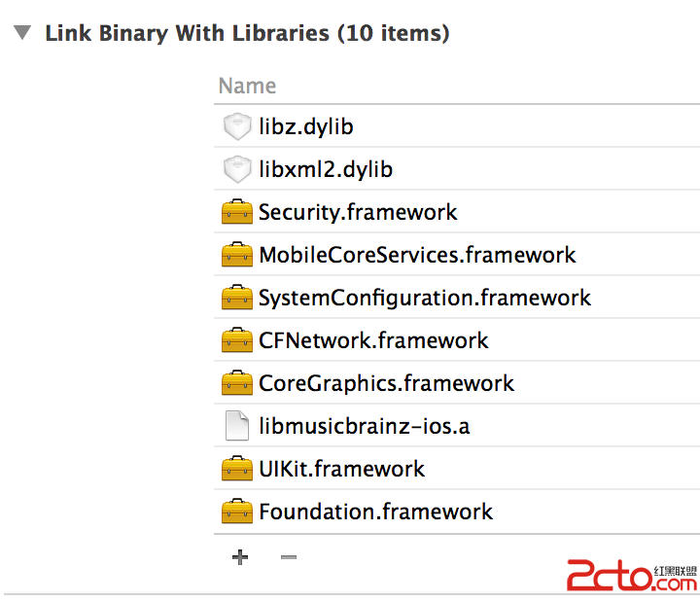
Task: Click the SystemConfiguration.framework toolbox icon
Action: (x=237, y=298)
